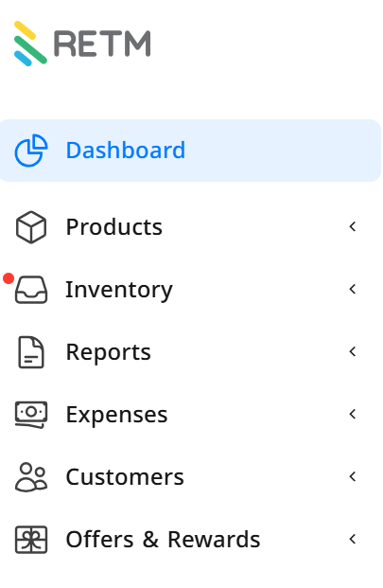This screenshot has height=588, width=383.
Task: Select the Products menu label
Action: point(114,227)
